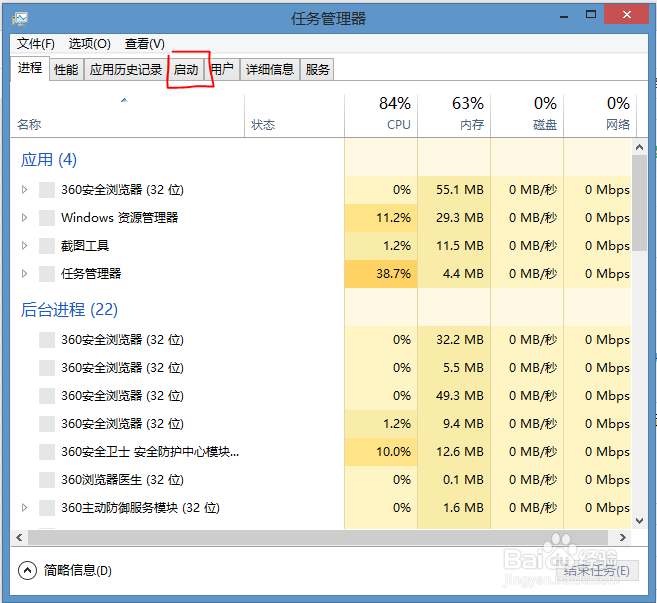The width and height of the screenshot is (657, 603).
Task: Click the 1.6 MB memory cell
Action: coord(454,508)
